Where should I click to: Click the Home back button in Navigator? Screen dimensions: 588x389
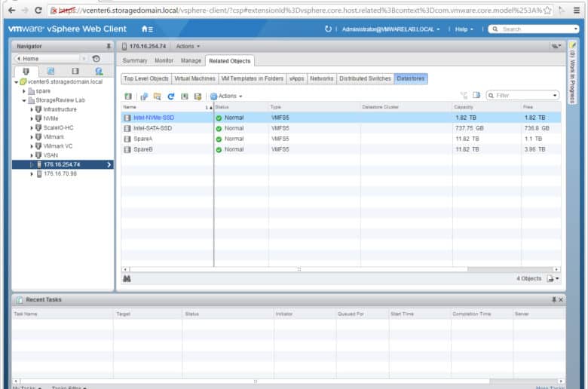point(51,59)
